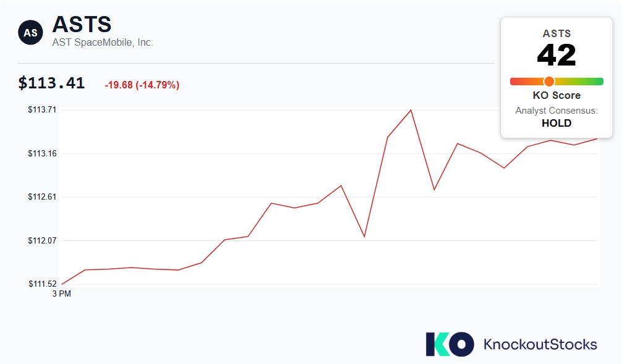Click the $112.07 y-axis label

click(42, 240)
